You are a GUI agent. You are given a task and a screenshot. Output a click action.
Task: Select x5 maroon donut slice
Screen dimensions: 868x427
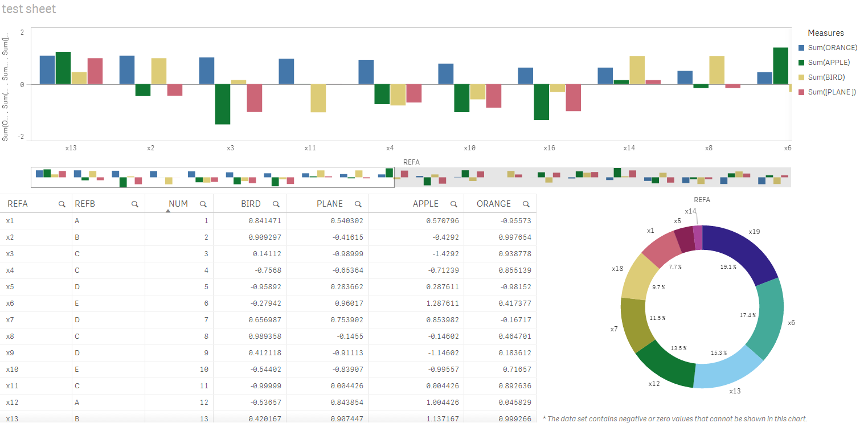coord(685,239)
